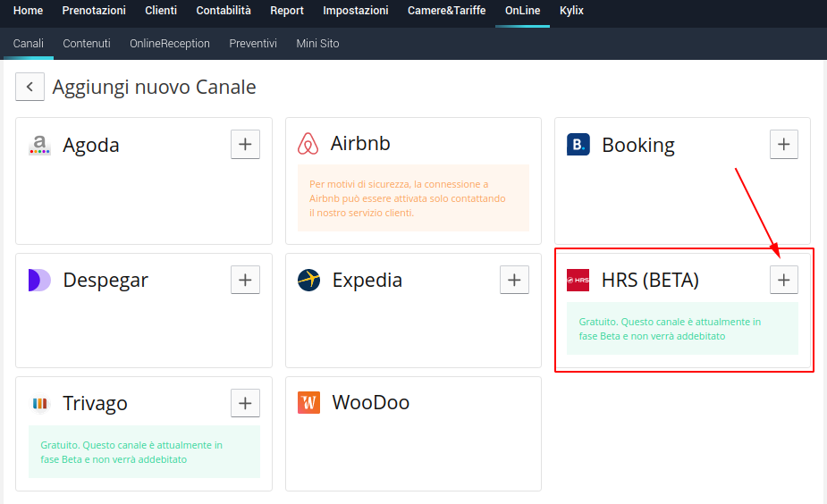
Task: Click the Despegar channel name
Action: (105, 281)
